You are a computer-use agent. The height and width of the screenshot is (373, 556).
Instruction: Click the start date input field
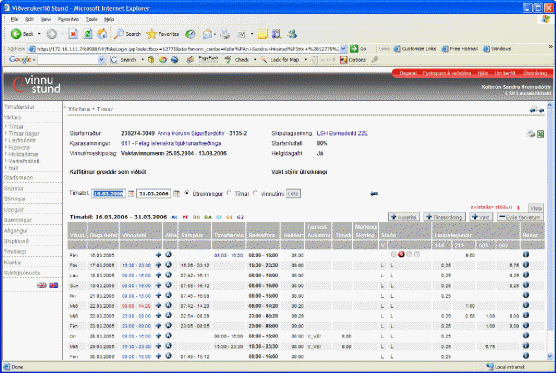click(x=109, y=194)
